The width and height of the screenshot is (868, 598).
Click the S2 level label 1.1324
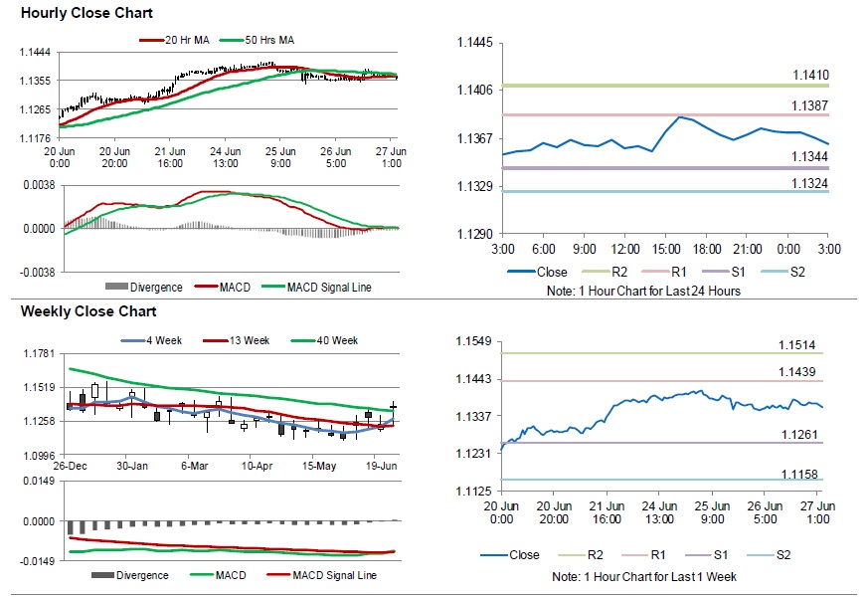tap(810, 183)
